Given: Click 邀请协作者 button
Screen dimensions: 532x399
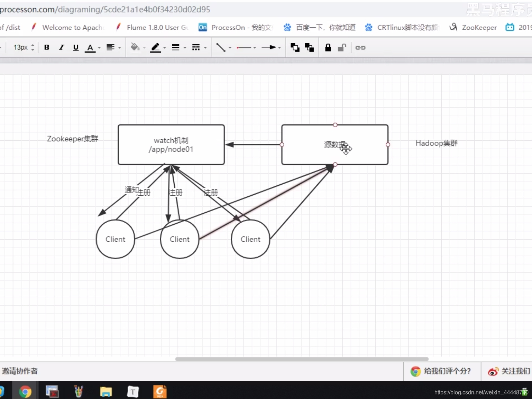Looking at the screenshot, I should [20, 371].
